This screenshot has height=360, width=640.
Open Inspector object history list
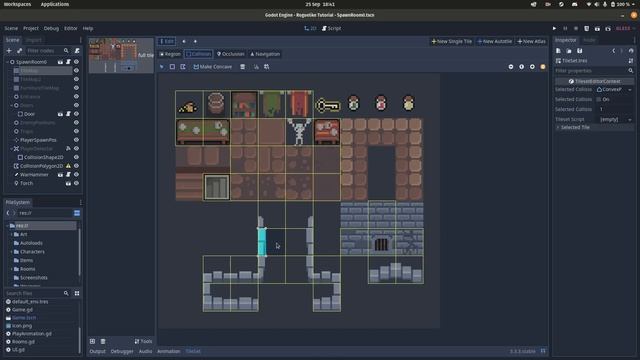(631, 51)
